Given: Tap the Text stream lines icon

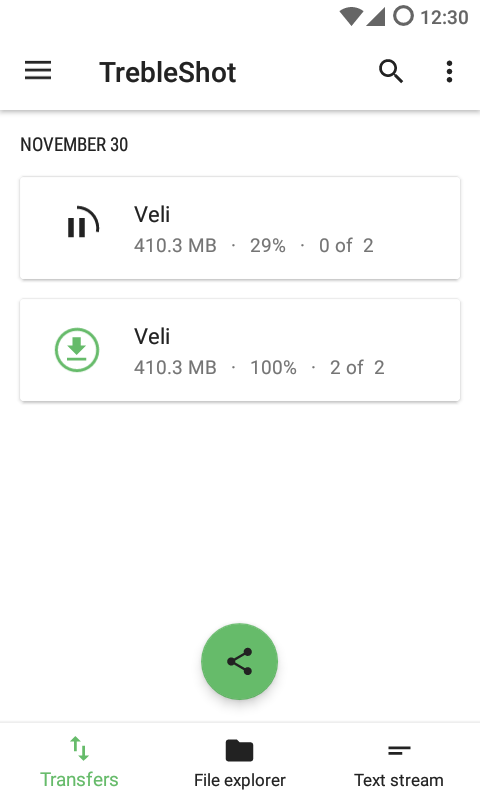Looking at the screenshot, I should (399, 750).
